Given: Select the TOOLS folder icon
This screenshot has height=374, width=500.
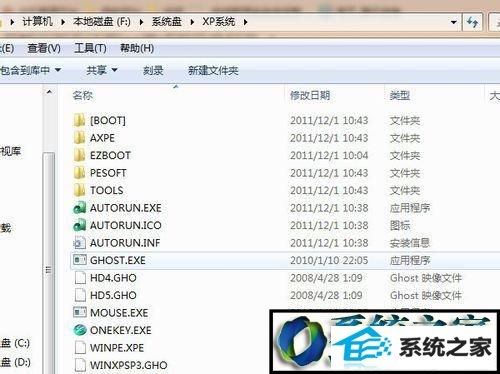Looking at the screenshot, I should tap(79, 190).
